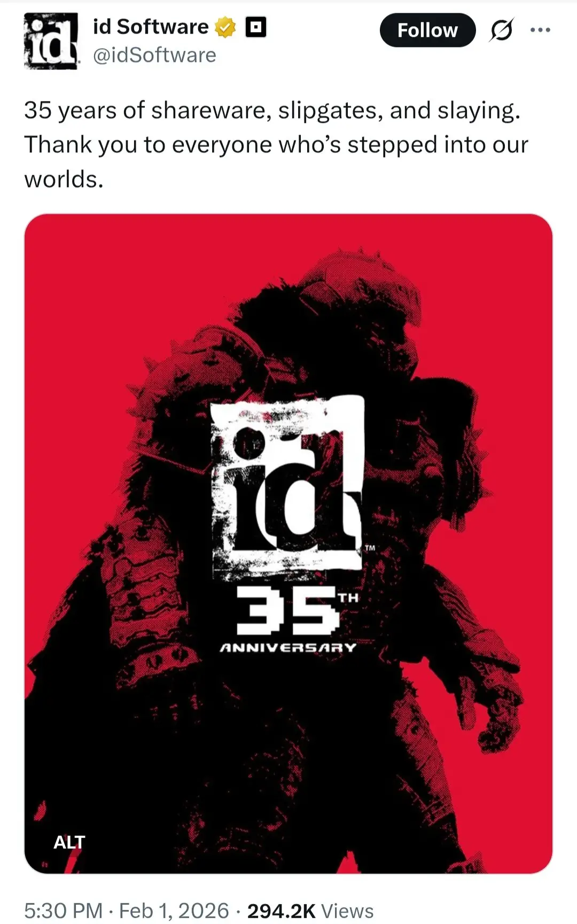
Task: Open the 5:30 PM timestamp link
Action: pos(63,911)
